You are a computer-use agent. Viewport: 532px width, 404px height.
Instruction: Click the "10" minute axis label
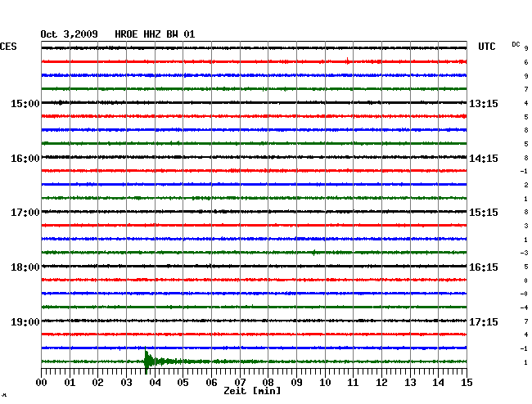325,383
